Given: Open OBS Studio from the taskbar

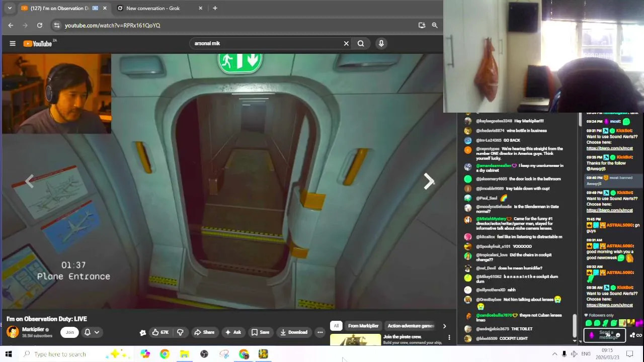Looking at the screenshot, I should pyautogui.click(x=204, y=354).
